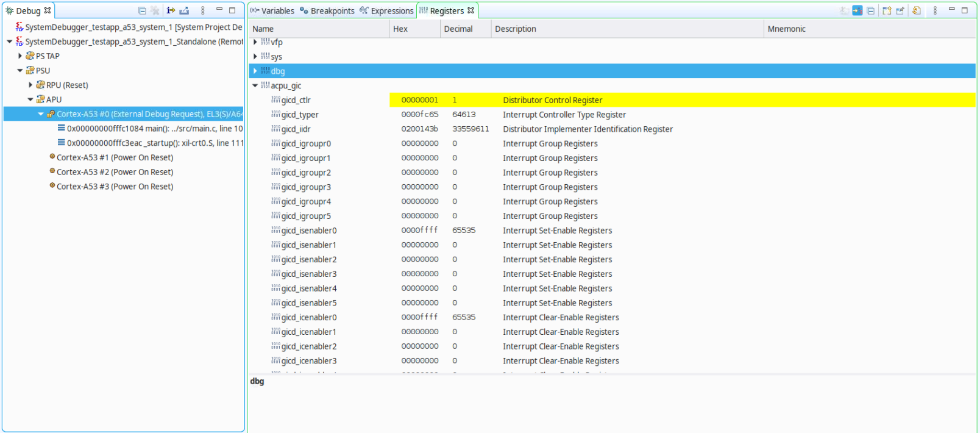Collapse the acpu_gic register group

255,86
